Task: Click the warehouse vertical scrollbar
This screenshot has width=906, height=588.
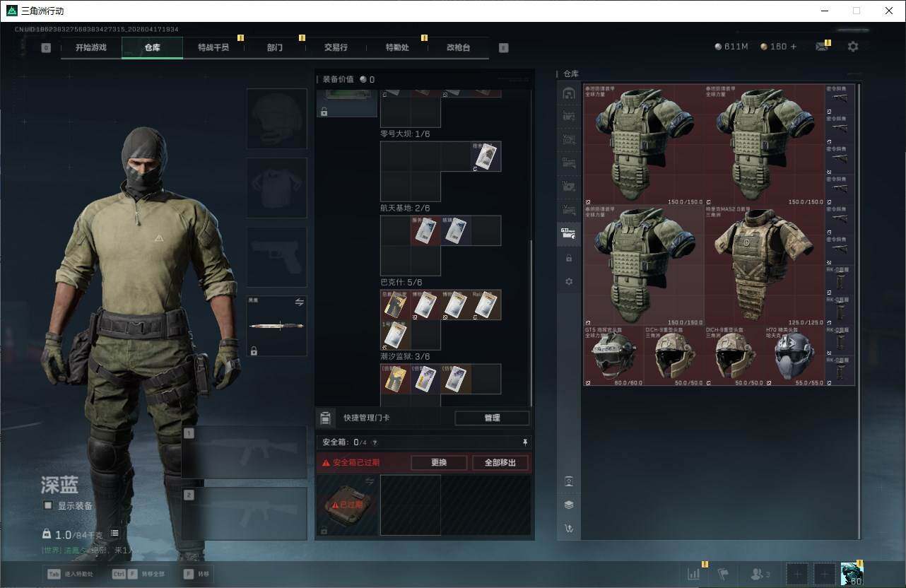Action: [859, 311]
